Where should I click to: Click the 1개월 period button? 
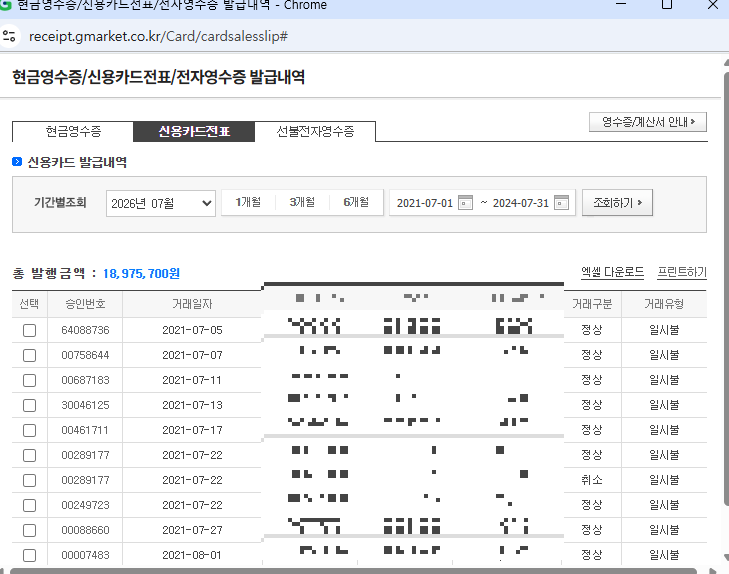[248, 202]
